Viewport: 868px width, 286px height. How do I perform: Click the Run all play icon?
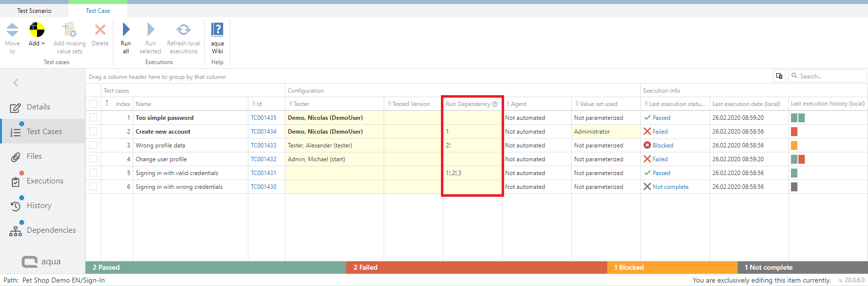pyautogui.click(x=126, y=30)
